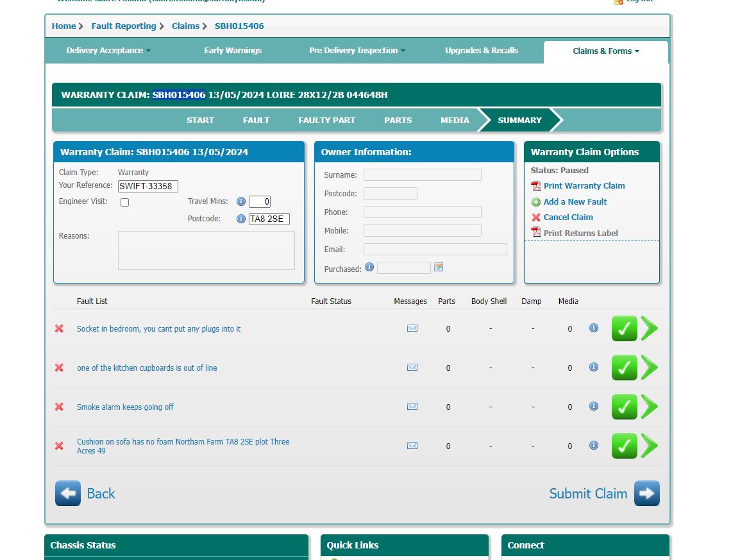Screen dimensions: 740x560
Task: Click the info icon next to Travel Mins
Action: (241, 201)
